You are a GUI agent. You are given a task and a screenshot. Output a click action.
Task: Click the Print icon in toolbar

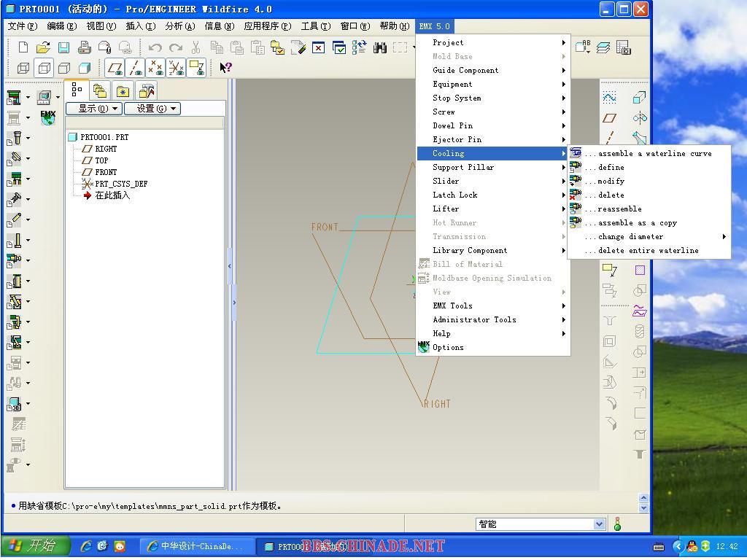84,48
